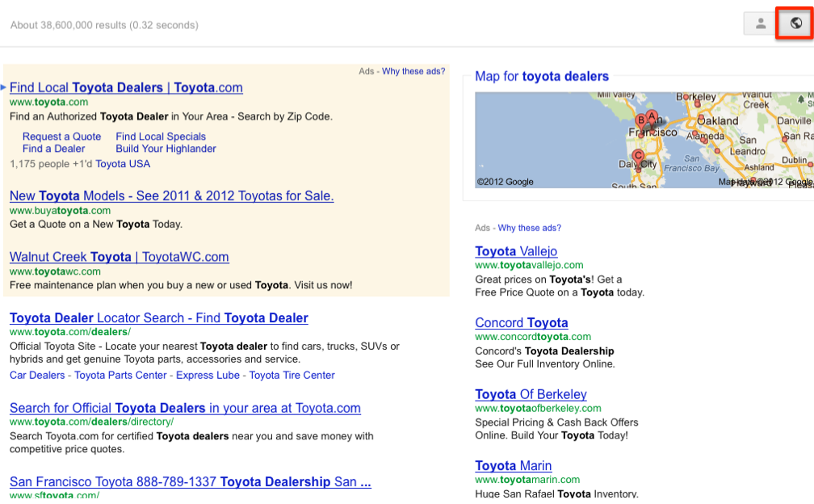
Task: Click About 38,600,000 results text
Action: tap(104, 25)
